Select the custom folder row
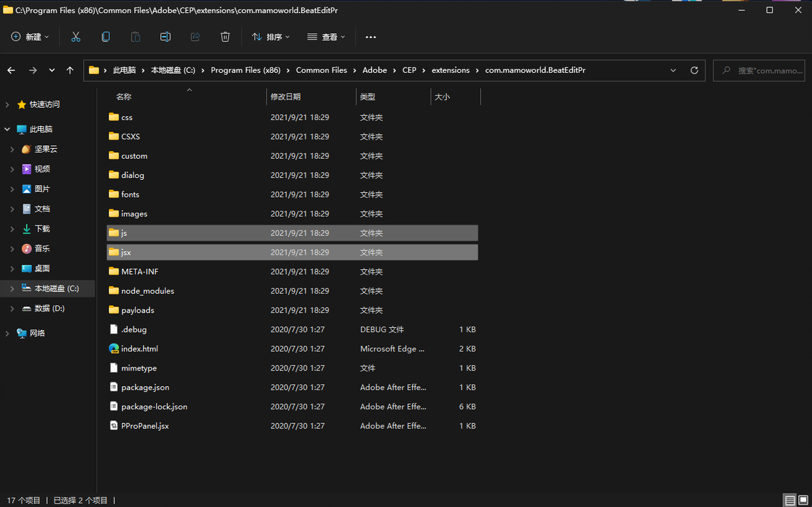 (x=293, y=156)
